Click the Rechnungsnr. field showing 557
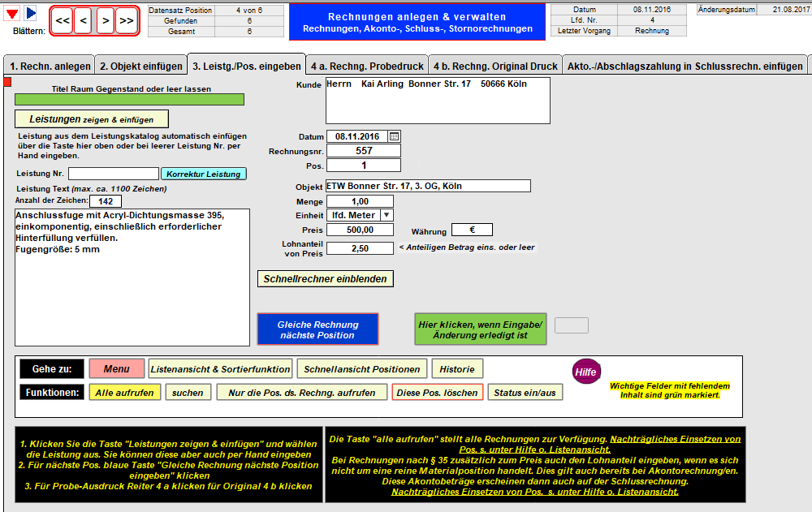The width and height of the screenshot is (812, 512). 364,151
